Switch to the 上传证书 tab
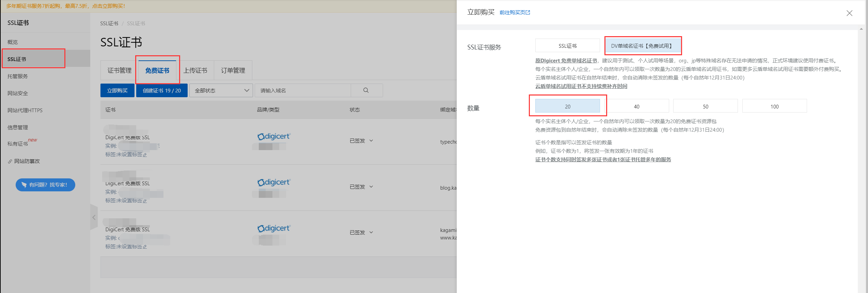 [x=195, y=71]
